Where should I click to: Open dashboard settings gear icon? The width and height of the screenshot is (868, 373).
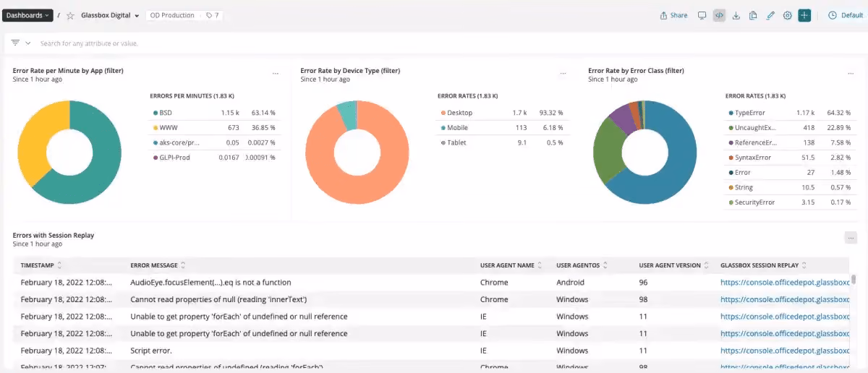[788, 15]
